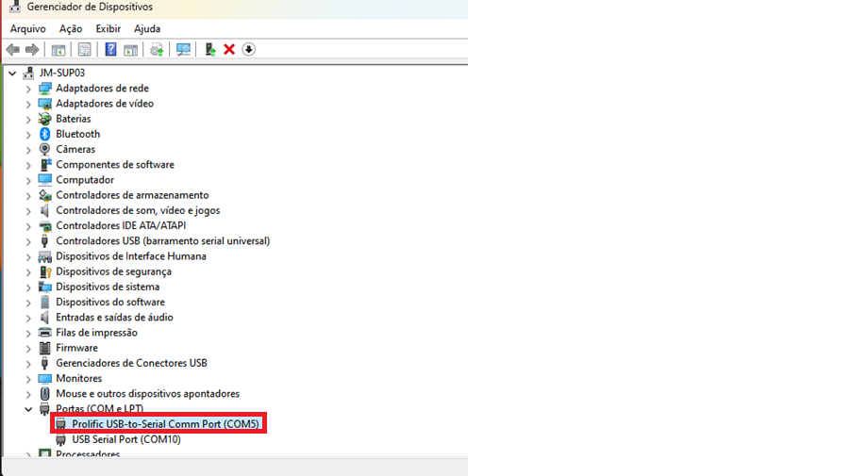Open Help with the blue question-mark icon
Screen dimensions: 868x476
tap(110, 50)
